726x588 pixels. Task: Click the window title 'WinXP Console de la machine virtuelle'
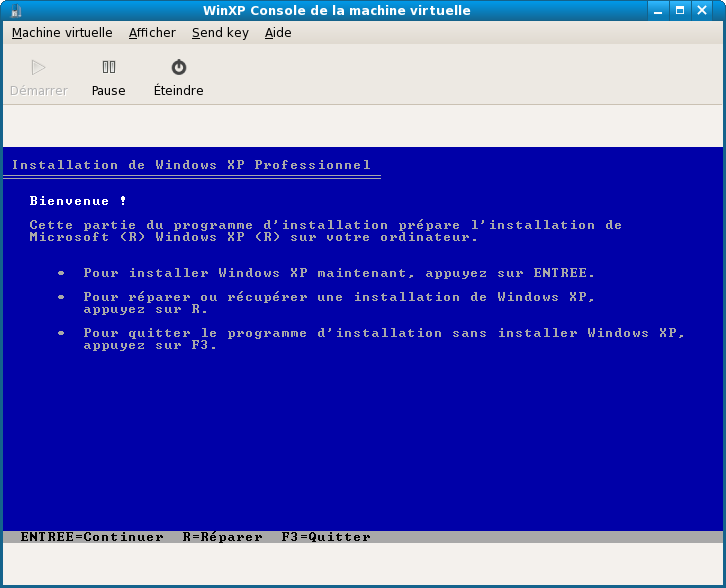click(x=337, y=10)
